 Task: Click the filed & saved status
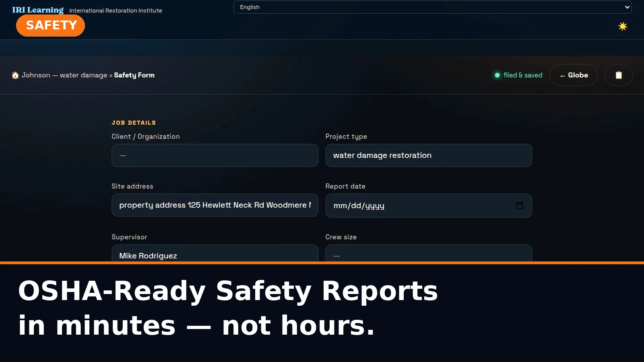pyautogui.click(x=518, y=75)
